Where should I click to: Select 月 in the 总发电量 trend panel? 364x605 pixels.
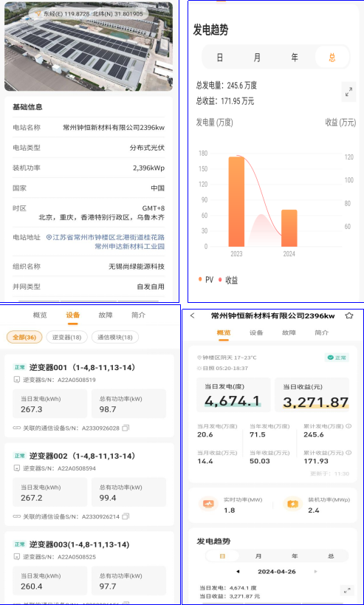coord(257,58)
